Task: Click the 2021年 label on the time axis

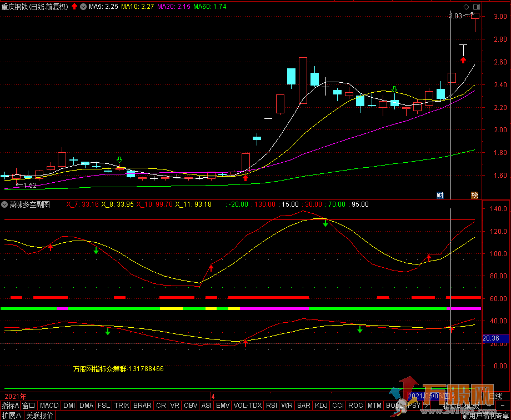Action: (16, 397)
